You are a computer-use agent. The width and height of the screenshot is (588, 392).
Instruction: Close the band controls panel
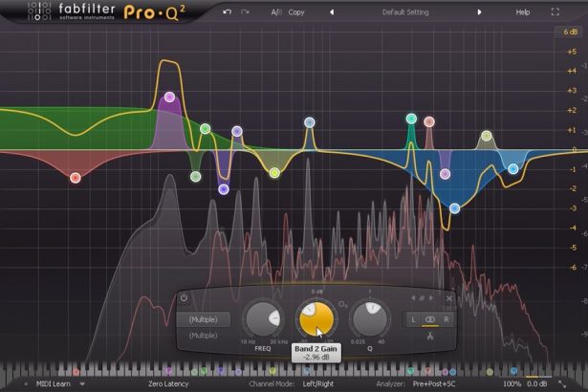449,298
